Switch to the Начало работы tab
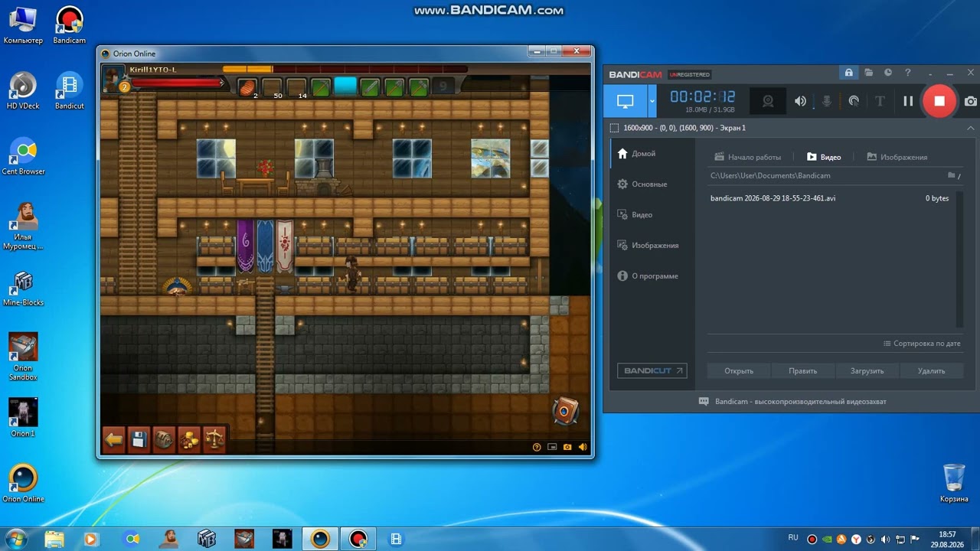The height and width of the screenshot is (551, 980). pyautogui.click(x=747, y=157)
